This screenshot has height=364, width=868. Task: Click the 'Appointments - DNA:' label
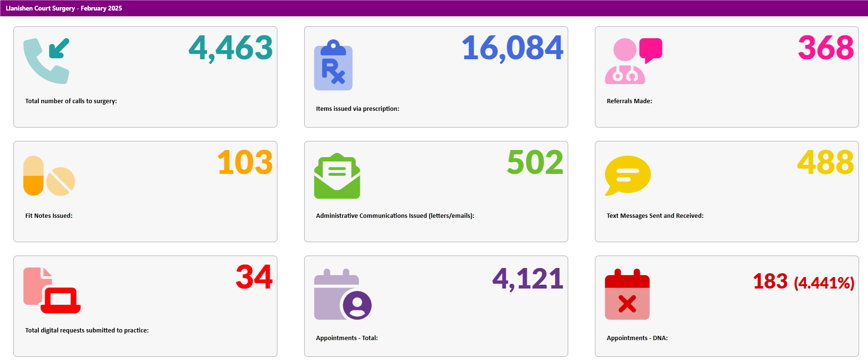637,338
